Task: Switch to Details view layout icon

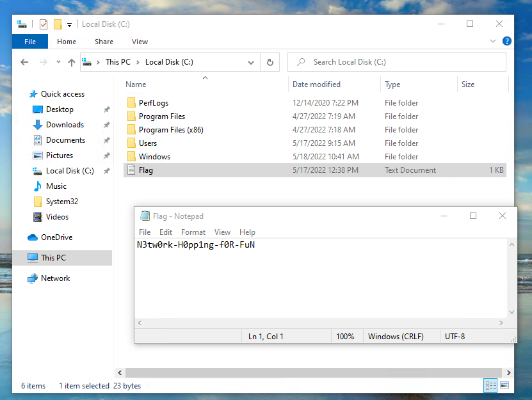Action: [490, 385]
